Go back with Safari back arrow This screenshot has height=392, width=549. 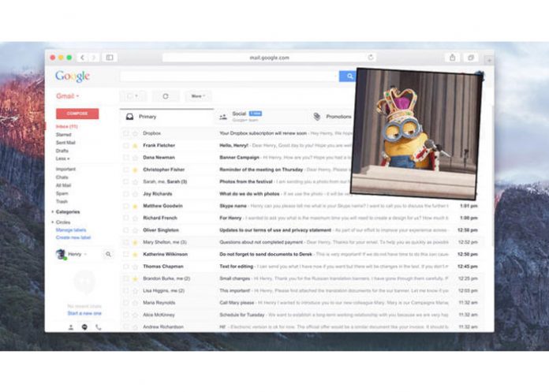pyautogui.click(x=82, y=58)
